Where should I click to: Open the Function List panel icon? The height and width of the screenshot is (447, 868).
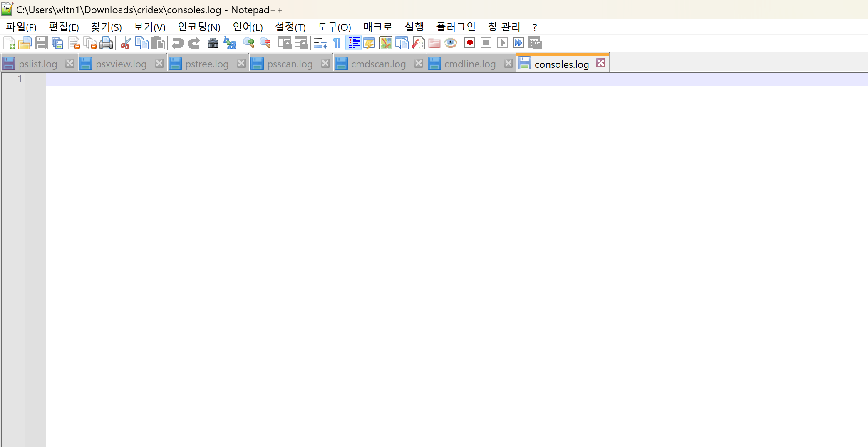click(418, 43)
